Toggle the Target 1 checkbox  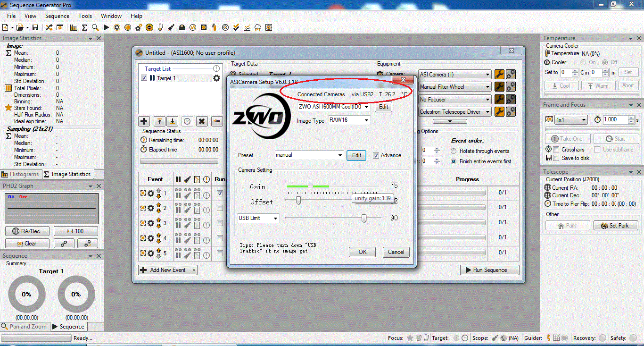[144, 78]
